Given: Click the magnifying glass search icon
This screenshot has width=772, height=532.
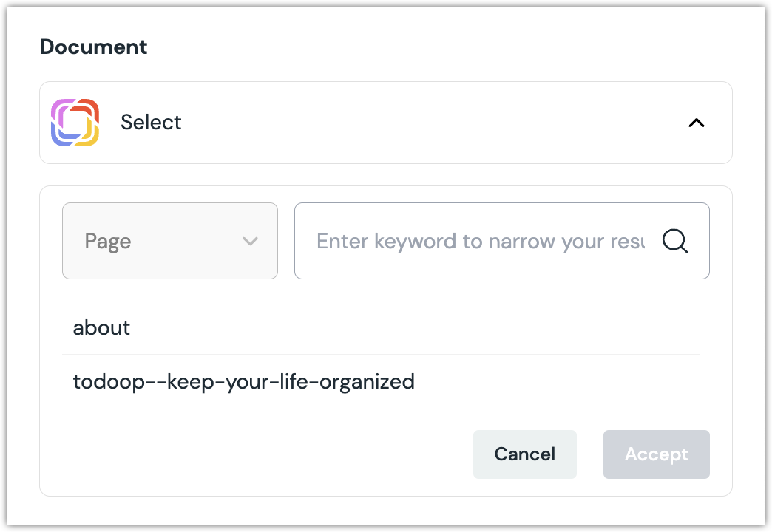Looking at the screenshot, I should point(674,241).
